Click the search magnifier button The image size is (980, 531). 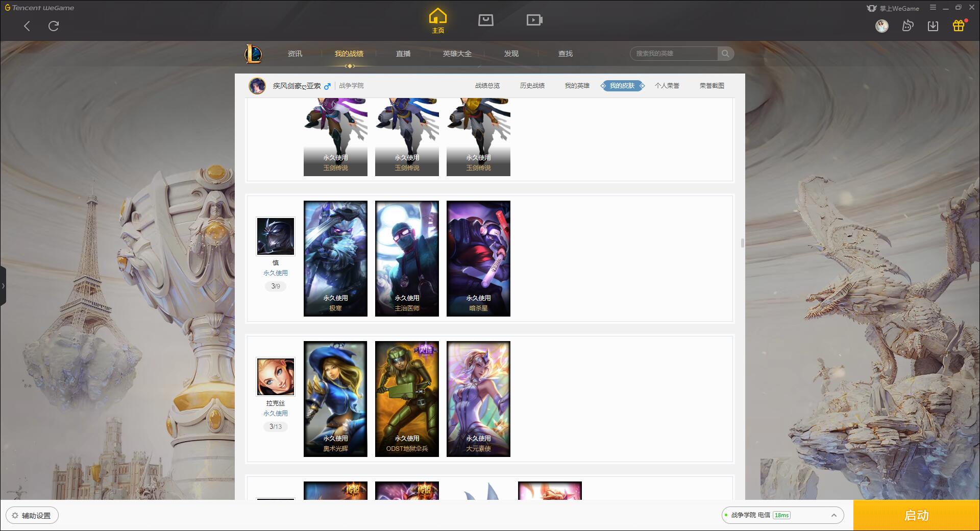point(725,54)
